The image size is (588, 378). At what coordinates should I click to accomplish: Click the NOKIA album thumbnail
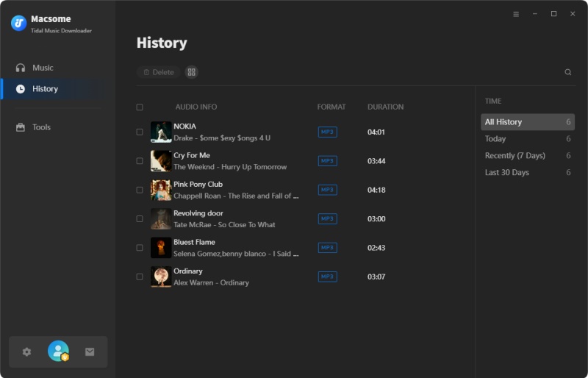tap(161, 132)
